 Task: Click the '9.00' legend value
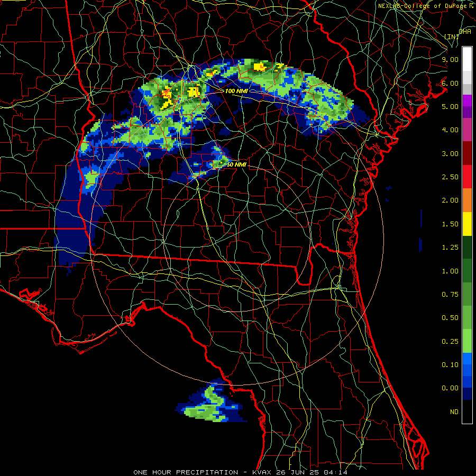pos(450,59)
